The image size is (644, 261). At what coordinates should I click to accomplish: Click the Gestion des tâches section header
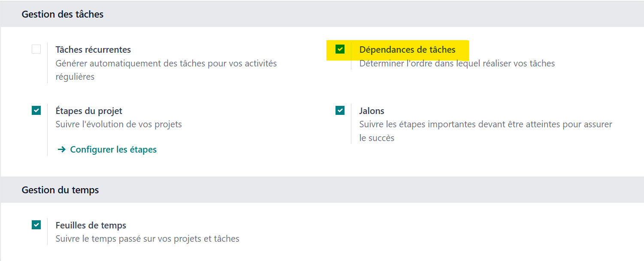(63, 14)
